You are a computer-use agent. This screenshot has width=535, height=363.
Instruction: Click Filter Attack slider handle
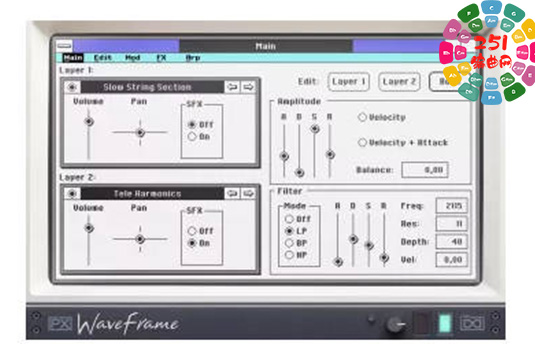pos(338,262)
